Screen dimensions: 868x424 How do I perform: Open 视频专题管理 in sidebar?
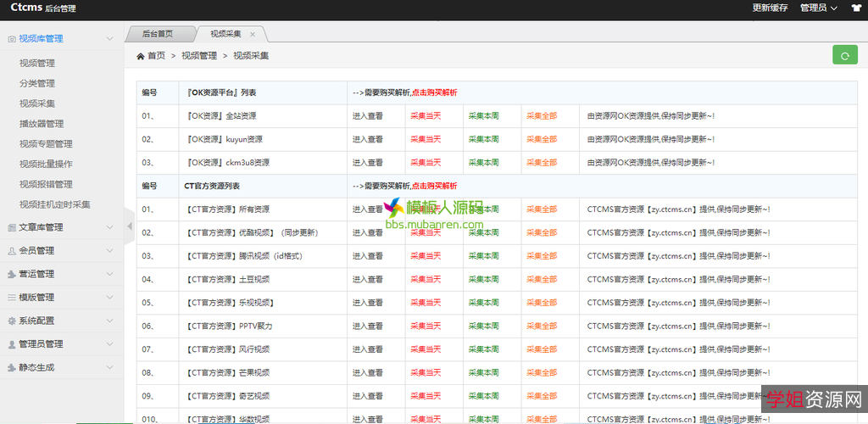pos(46,144)
